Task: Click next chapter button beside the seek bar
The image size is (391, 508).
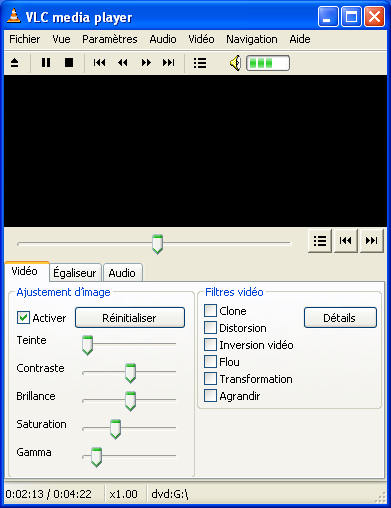Action: pyautogui.click(x=371, y=241)
